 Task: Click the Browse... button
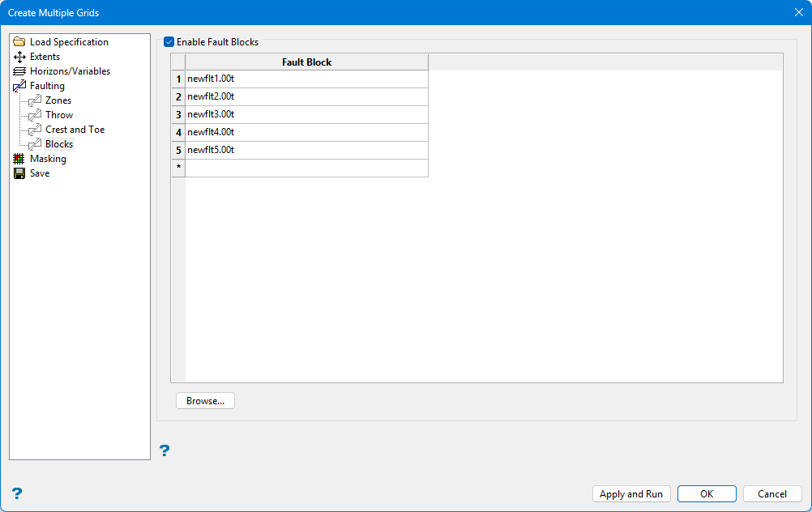[x=205, y=401]
